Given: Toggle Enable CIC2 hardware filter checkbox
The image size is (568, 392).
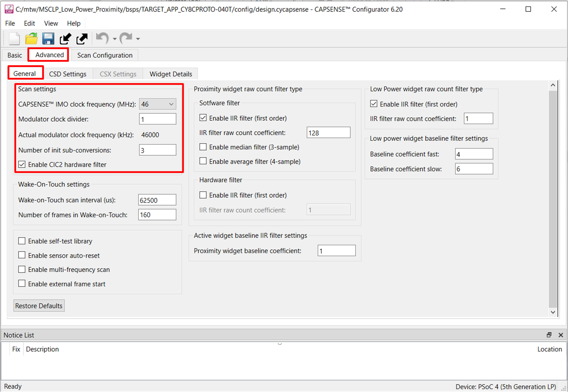Looking at the screenshot, I should click(x=22, y=164).
